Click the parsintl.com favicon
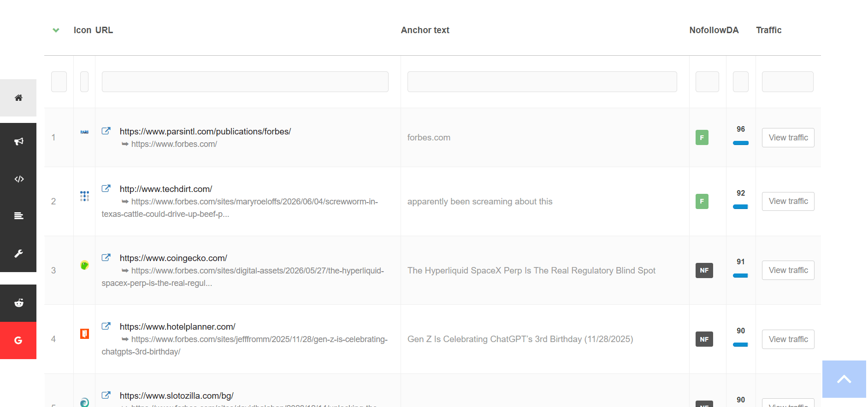Image resolution: width=868 pixels, height=407 pixels. 84,132
